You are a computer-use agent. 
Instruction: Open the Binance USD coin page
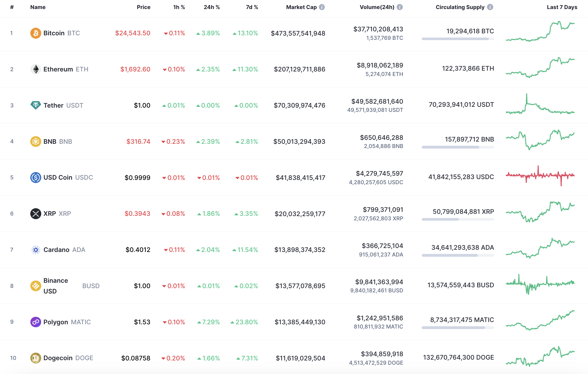click(x=55, y=286)
